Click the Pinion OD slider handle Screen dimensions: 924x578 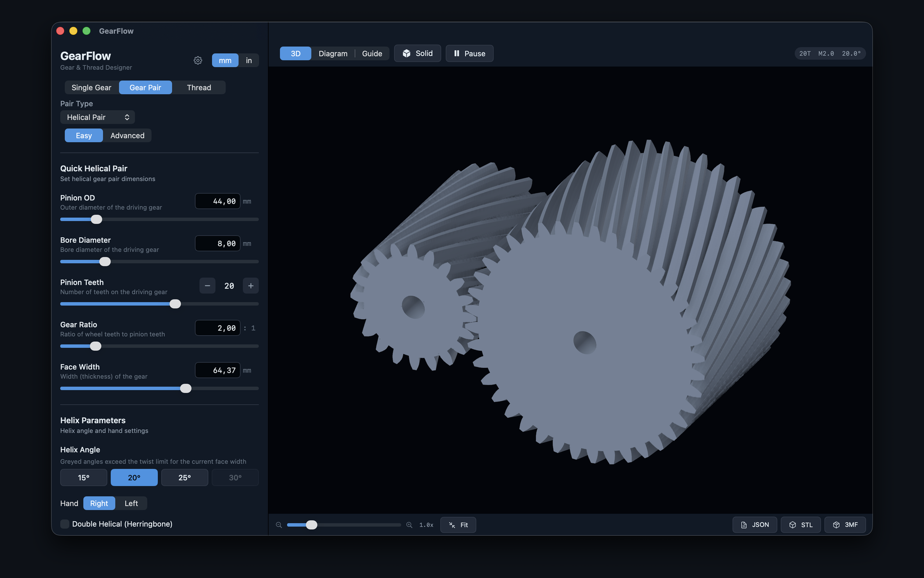click(96, 219)
